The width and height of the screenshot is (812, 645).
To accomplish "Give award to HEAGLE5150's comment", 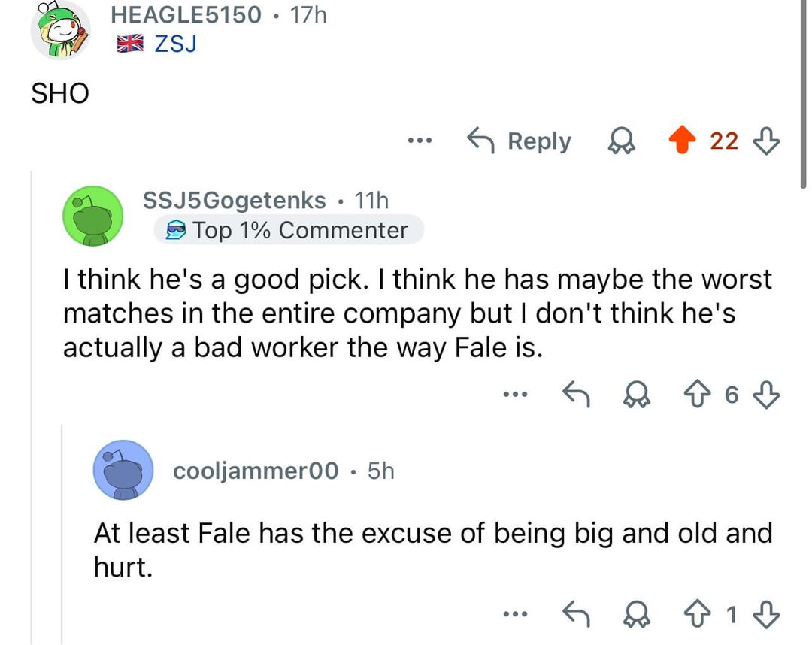I will [620, 141].
